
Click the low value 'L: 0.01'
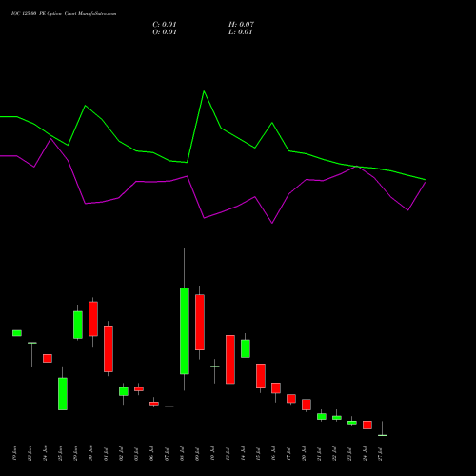click(x=241, y=32)
